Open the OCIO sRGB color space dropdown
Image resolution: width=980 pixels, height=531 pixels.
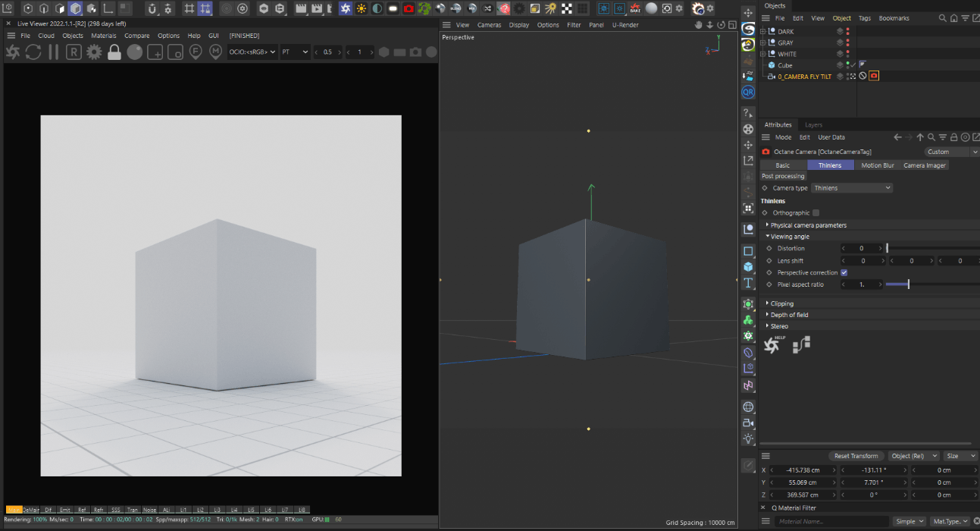tap(252, 52)
